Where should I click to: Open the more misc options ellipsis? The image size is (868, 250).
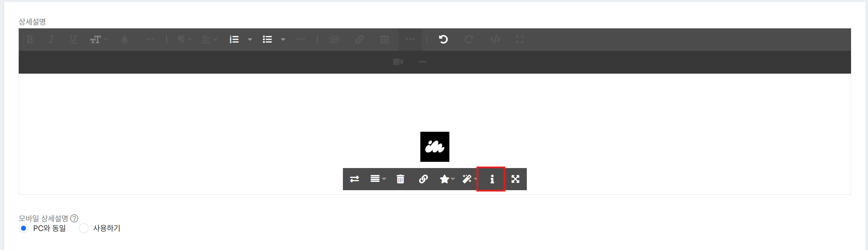(x=410, y=39)
